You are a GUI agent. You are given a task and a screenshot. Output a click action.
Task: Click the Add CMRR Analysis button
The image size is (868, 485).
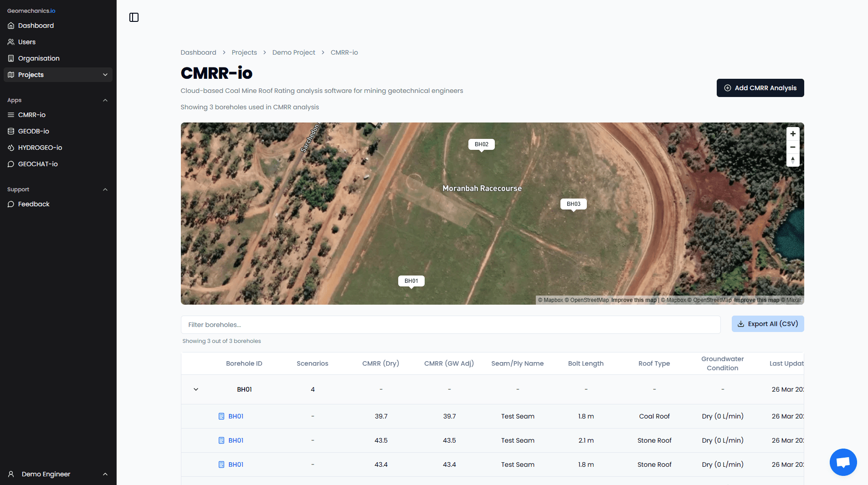click(760, 87)
